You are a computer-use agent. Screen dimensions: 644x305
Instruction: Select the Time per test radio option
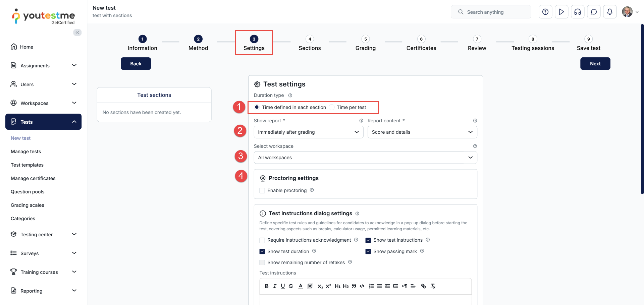[332, 107]
